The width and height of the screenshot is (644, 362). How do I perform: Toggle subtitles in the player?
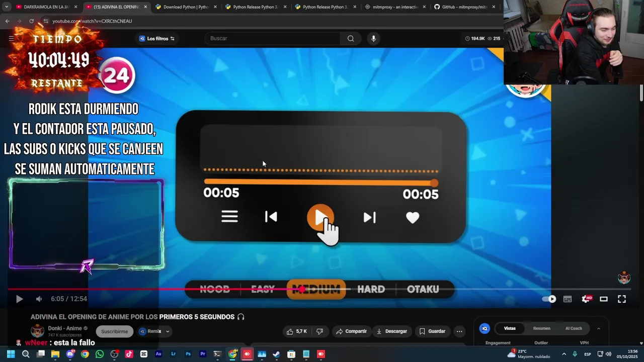(568, 299)
